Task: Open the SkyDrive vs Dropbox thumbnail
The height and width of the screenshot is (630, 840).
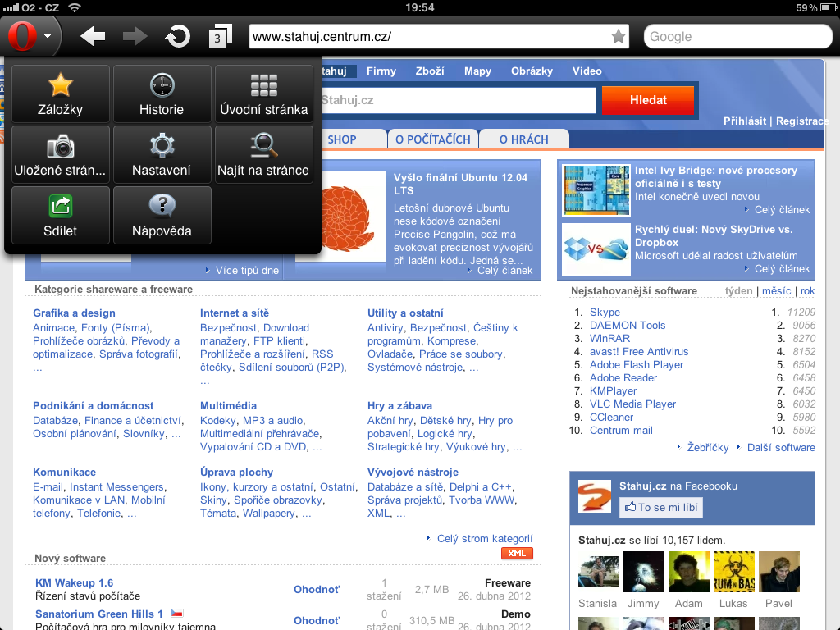Action: tap(596, 249)
